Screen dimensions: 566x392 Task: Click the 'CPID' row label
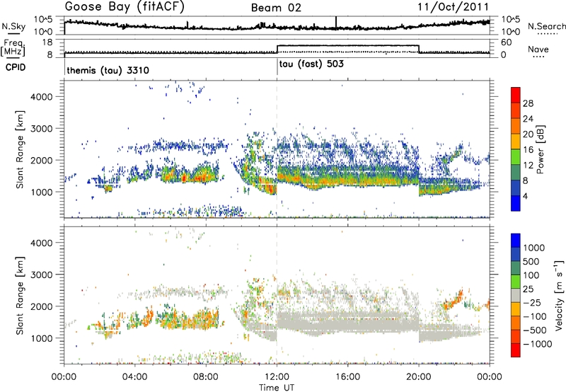click(16, 67)
